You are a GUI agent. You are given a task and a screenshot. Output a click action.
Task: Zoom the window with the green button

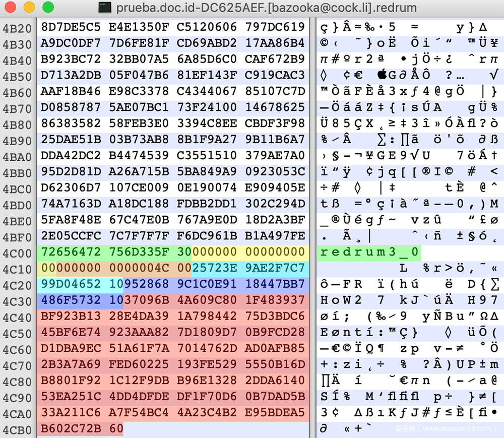48,7
